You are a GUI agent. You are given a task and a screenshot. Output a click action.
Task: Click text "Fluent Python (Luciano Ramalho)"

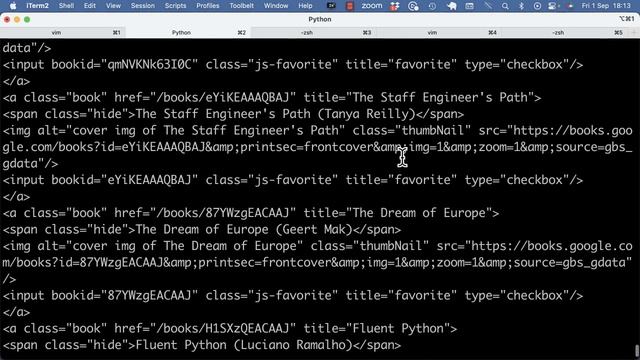click(244, 345)
